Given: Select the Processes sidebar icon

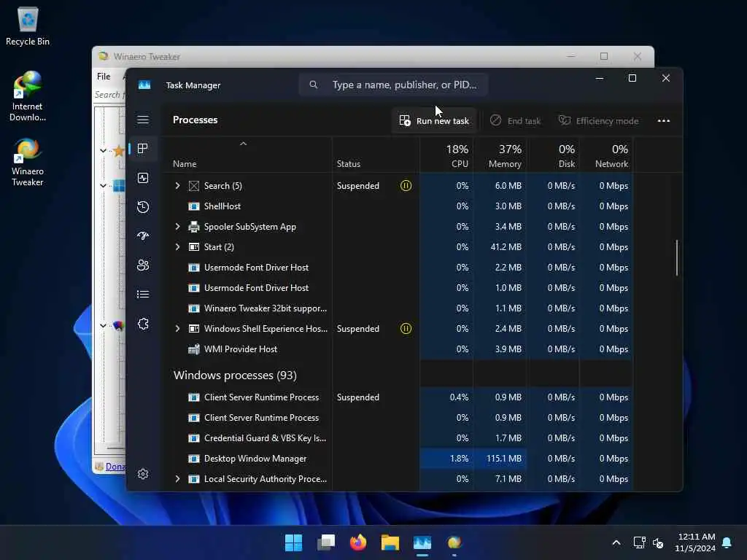Looking at the screenshot, I should (x=142, y=149).
